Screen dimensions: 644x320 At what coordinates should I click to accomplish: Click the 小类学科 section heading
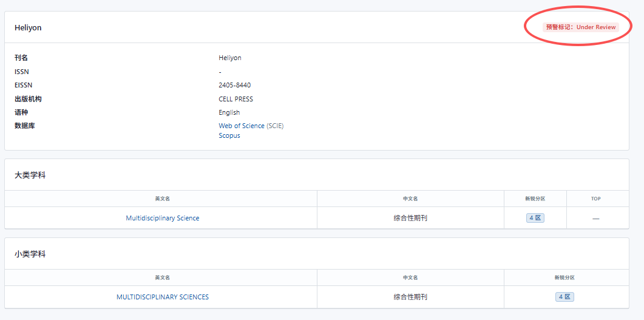[30, 254]
